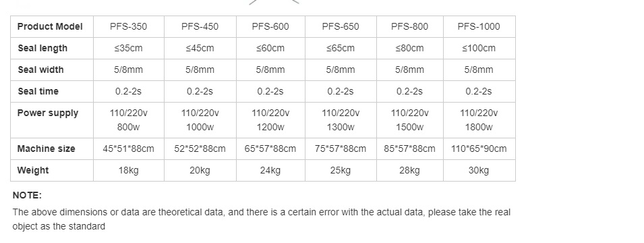Screen dimensions: 644x243
Task: Click the Seal time row label
Action: (52, 91)
